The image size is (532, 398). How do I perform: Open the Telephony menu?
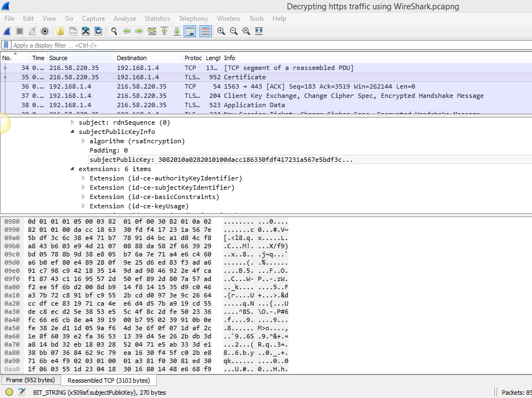[x=193, y=19]
